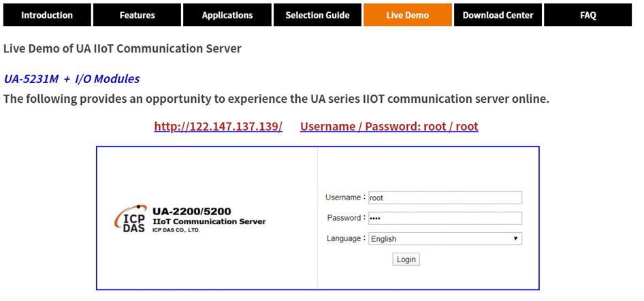View the FAQ tab
The width and height of the screenshot is (644, 301).
587,15
